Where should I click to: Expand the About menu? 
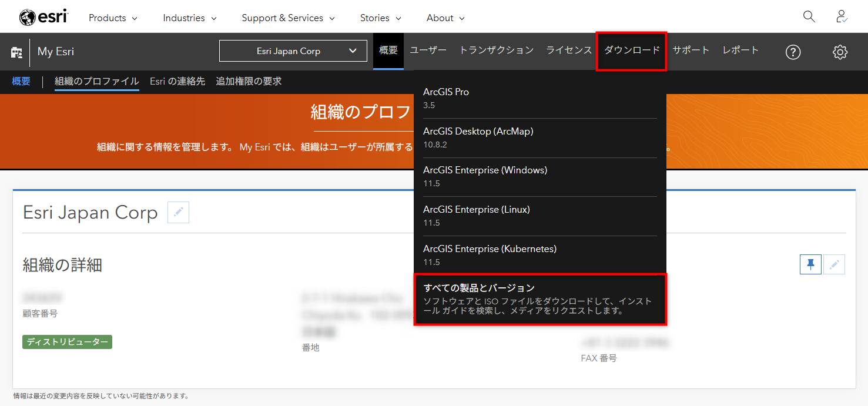(x=445, y=18)
